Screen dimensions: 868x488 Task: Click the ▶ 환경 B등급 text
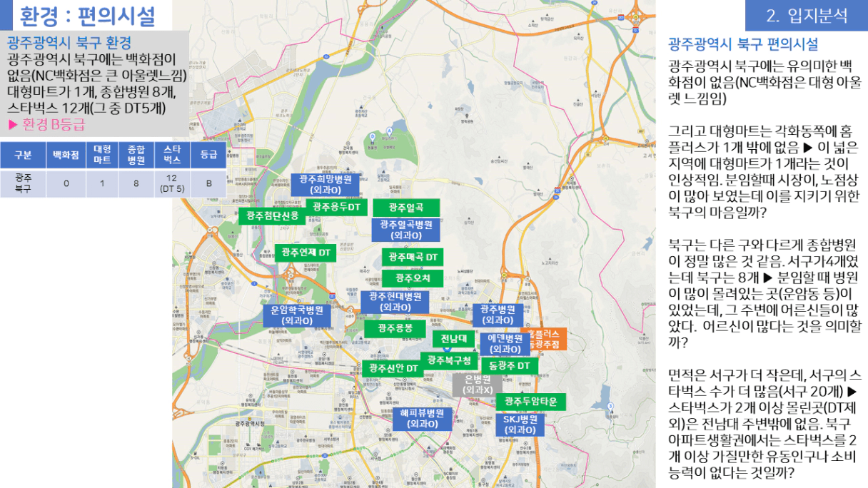46,125
